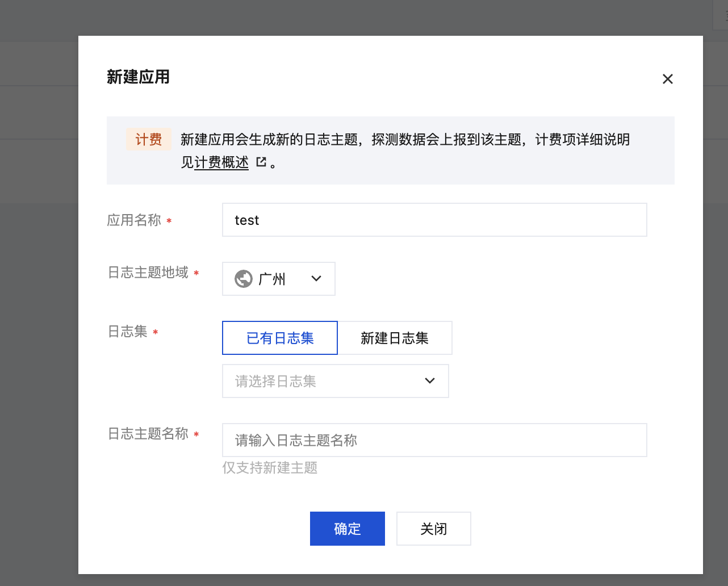The height and width of the screenshot is (586, 728).
Task: Click the 仅支持新建主题 hint text
Action: [270, 468]
